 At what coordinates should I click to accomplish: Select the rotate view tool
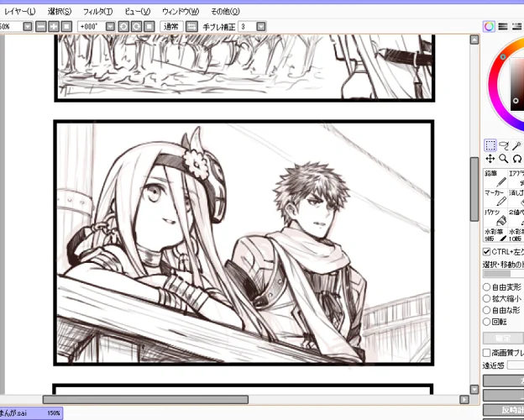(517, 159)
